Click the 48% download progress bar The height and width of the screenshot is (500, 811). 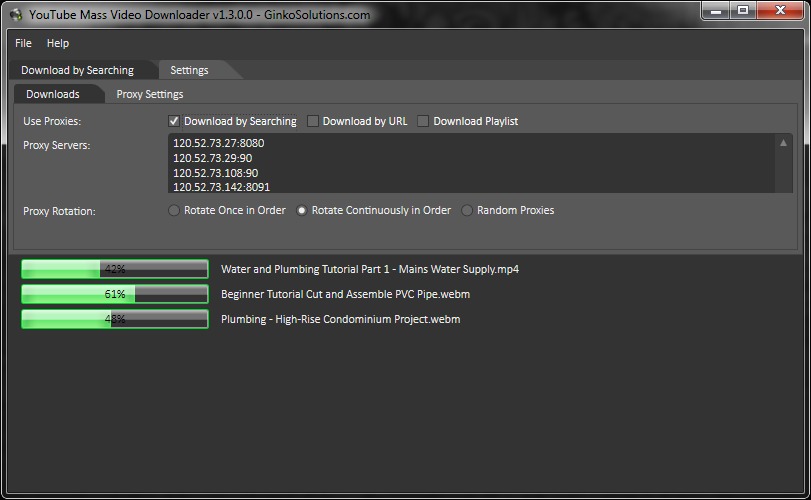pyautogui.click(x=115, y=319)
